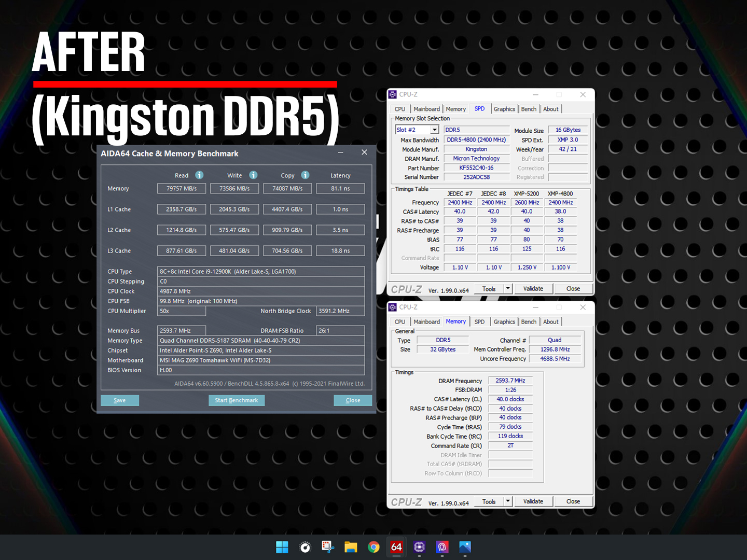Minimize the AIDA64 benchmark window

click(341, 152)
